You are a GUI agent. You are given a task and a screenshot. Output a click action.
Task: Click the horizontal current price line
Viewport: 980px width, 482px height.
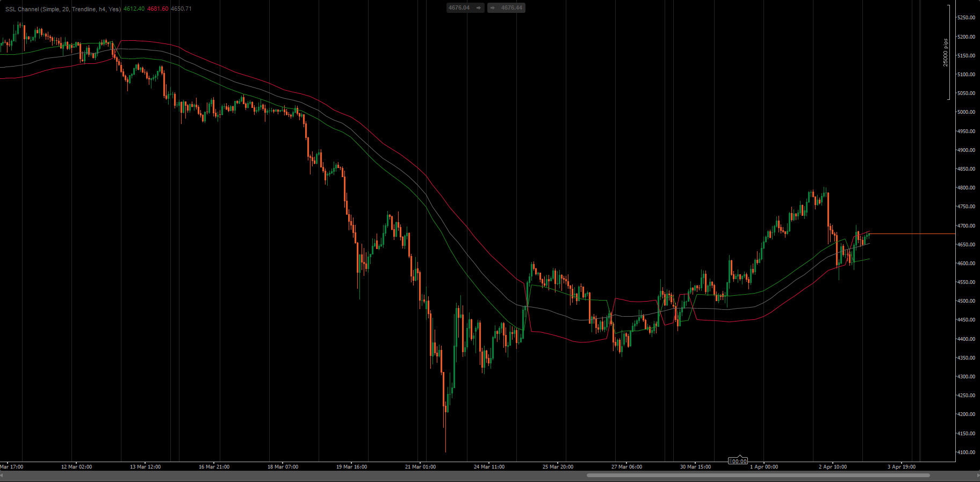(x=913, y=234)
